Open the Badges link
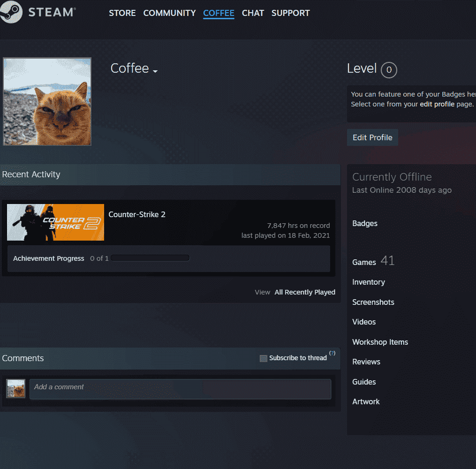Screen dimensions: 476x469 coord(365,223)
